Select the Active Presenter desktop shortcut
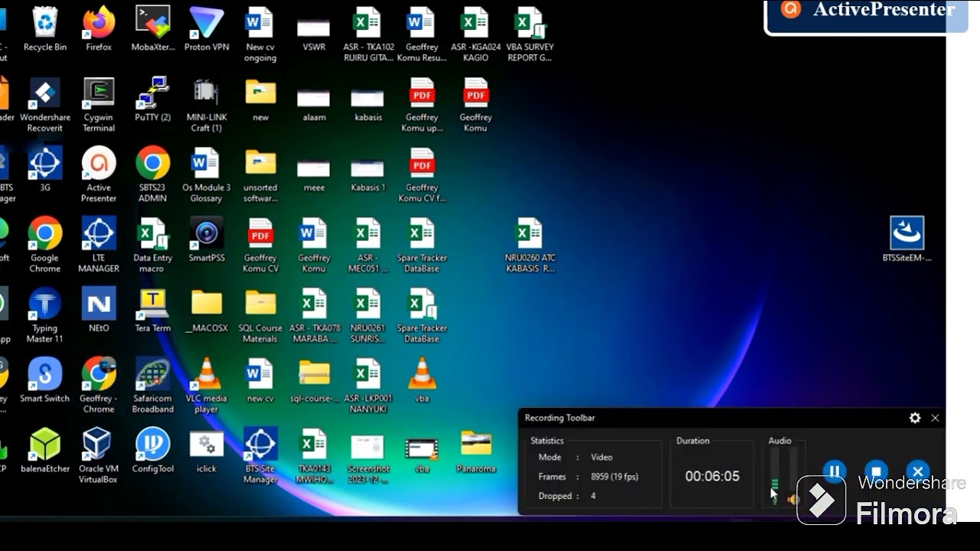This screenshot has width=980, height=551. pos(99,176)
